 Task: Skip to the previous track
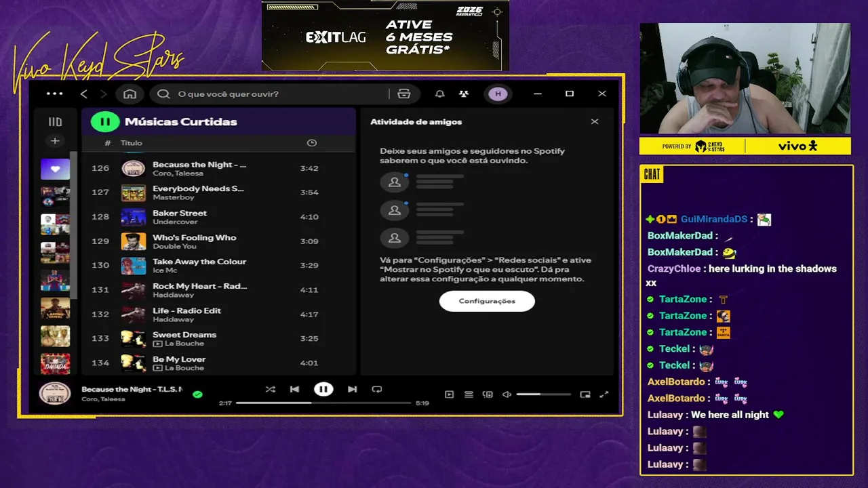(294, 389)
